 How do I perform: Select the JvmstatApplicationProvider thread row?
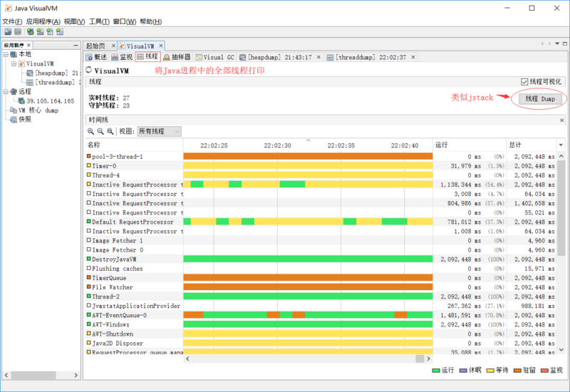tap(320, 306)
